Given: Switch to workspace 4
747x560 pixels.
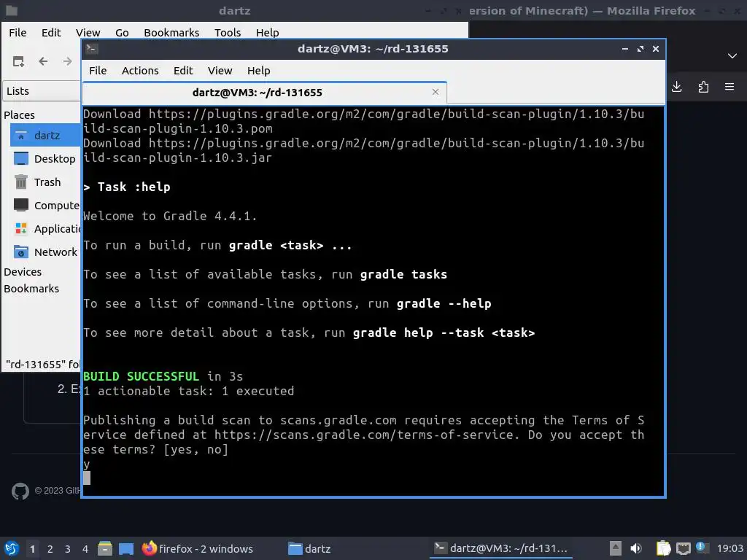Looking at the screenshot, I should (x=85, y=549).
